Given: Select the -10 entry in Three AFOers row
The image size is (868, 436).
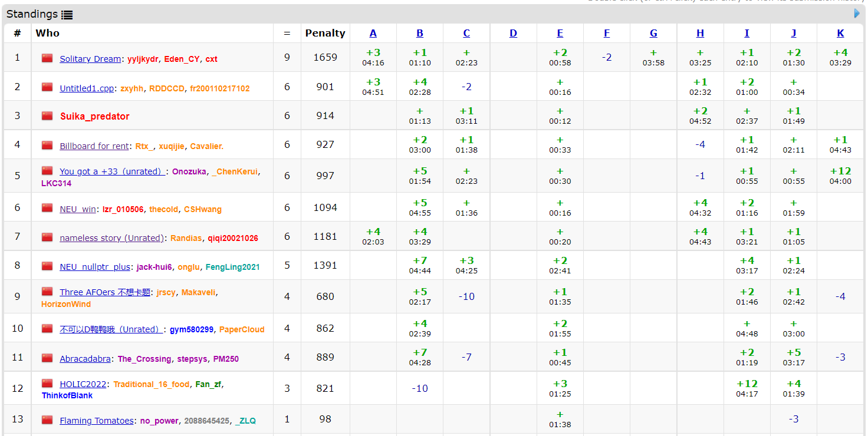Looking at the screenshot, I should 466,297.
